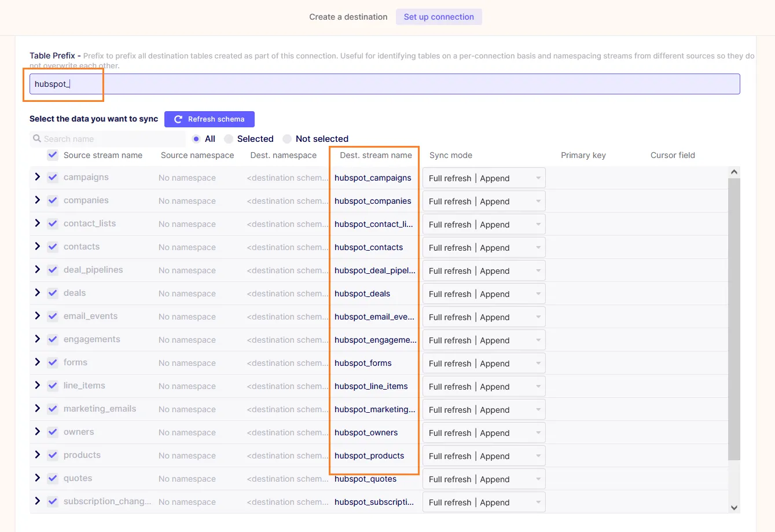Open sync mode dropdown for forms
The height and width of the screenshot is (532, 775).
[x=484, y=364]
